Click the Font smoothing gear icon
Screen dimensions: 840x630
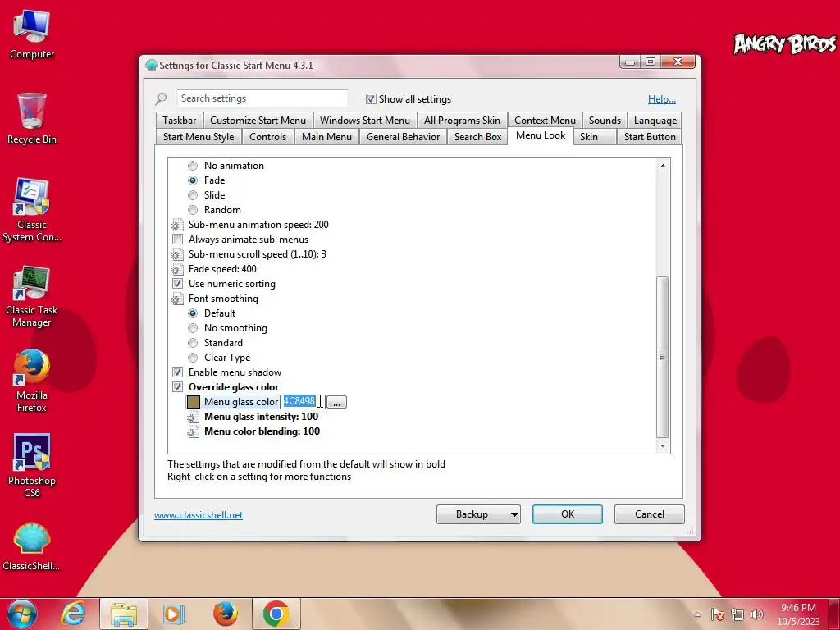[x=177, y=299]
